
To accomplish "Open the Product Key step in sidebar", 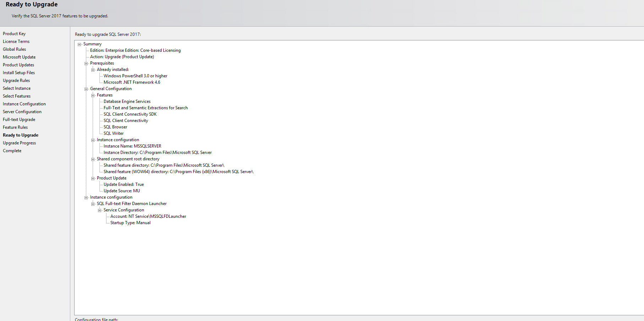I will pyautogui.click(x=14, y=34).
